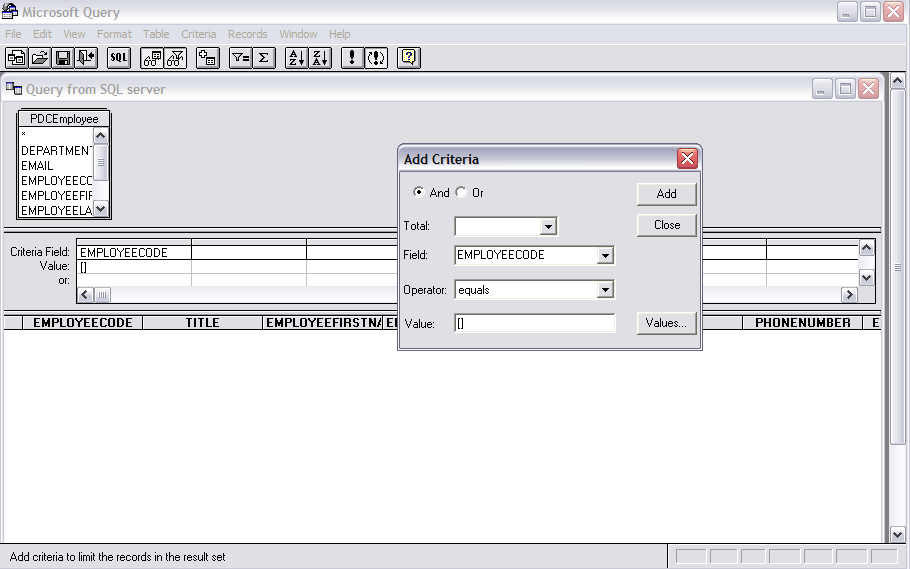Click the Microsoft Query title bar icon
This screenshot has height=569, width=910.
[10, 11]
